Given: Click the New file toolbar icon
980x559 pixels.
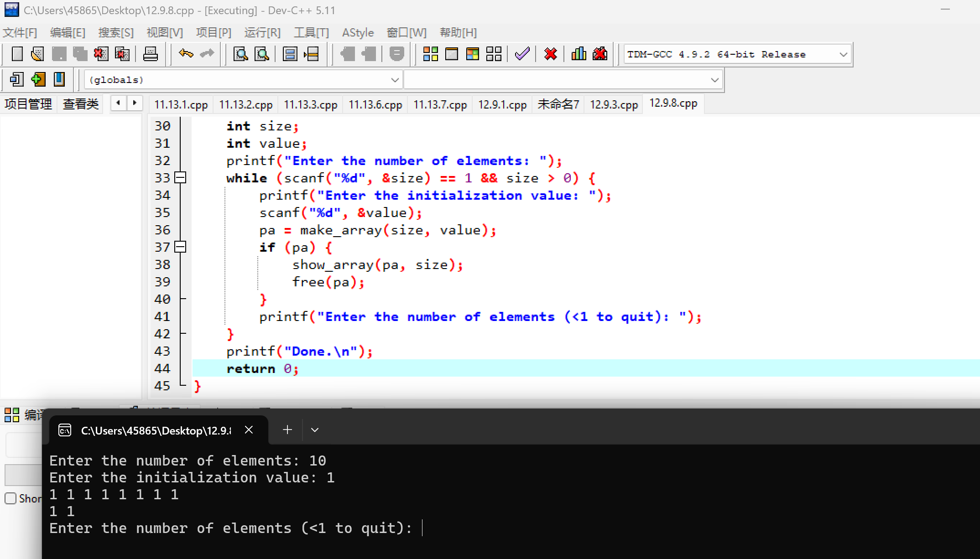Looking at the screenshot, I should 17,54.
